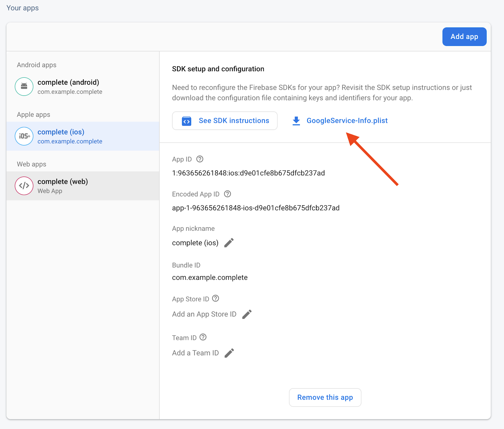504x429 pixels.
Task: Click the iOS+ app icon
Action: tap(24, 136)
